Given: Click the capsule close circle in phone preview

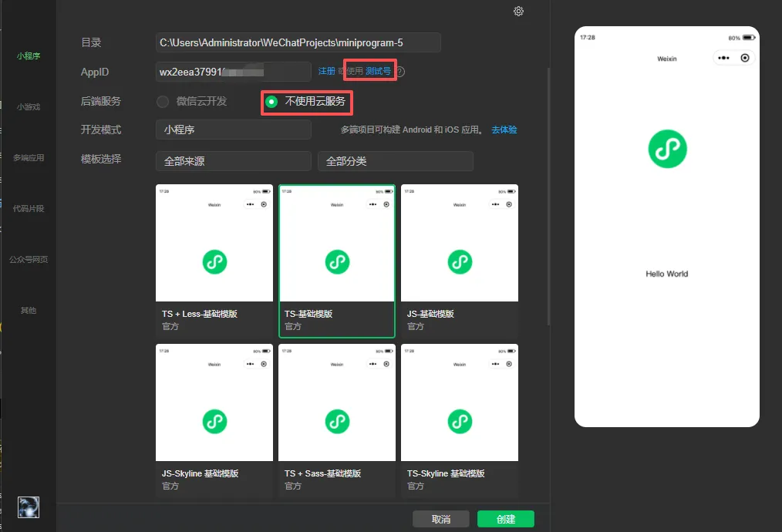Looking at the screenshot, I should (x=744, y=58).
